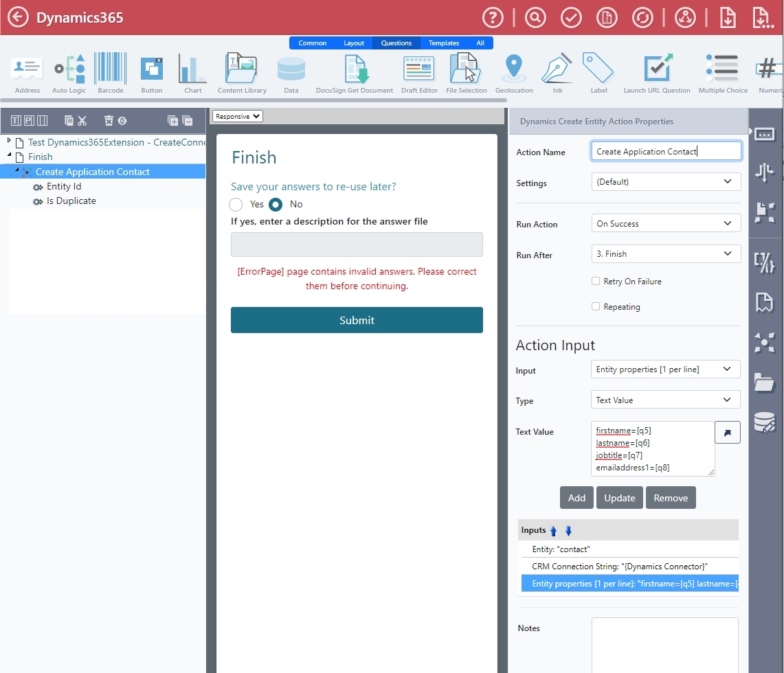This screenshot has width=784, height=673.
Task: Click the P column layout icon
Action: (x=29, y=120)
